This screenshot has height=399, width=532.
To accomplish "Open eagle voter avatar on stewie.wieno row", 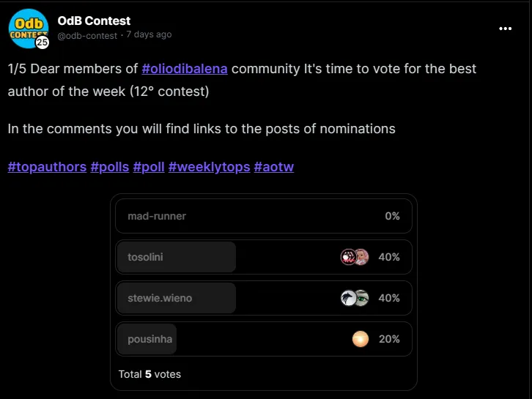I will click(x=348, y=298).
